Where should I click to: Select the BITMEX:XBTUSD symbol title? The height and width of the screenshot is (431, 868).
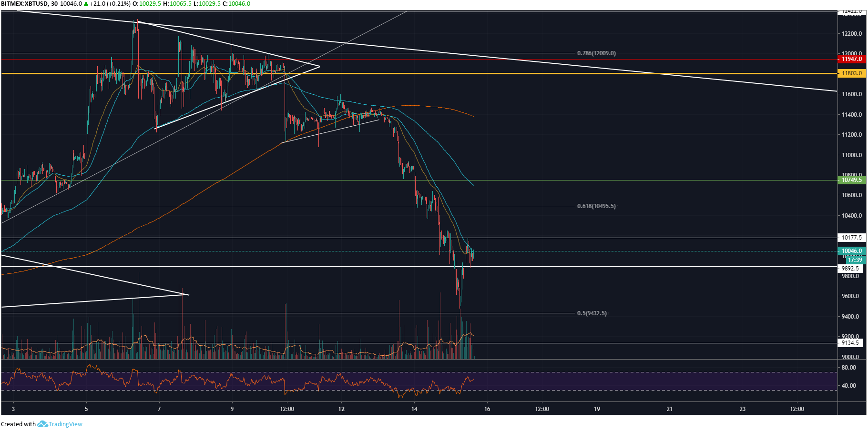[24, 4]
